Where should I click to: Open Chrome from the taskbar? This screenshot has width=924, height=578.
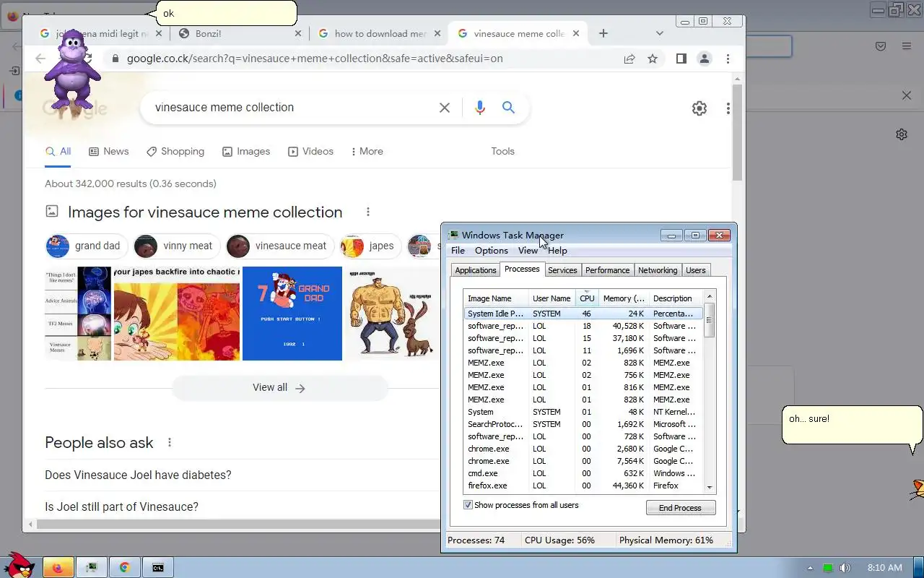pos(124,567)
